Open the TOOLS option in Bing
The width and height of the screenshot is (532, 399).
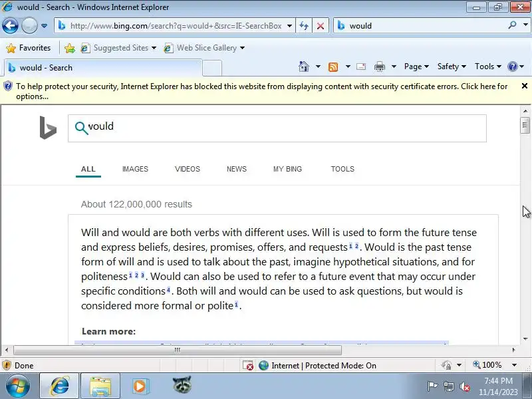click(342, 169)
